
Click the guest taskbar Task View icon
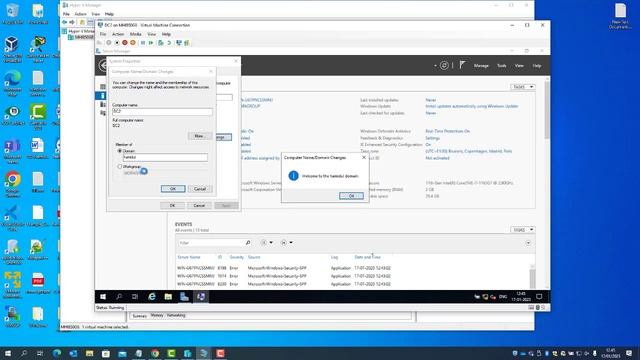click(x=135, y=297)
